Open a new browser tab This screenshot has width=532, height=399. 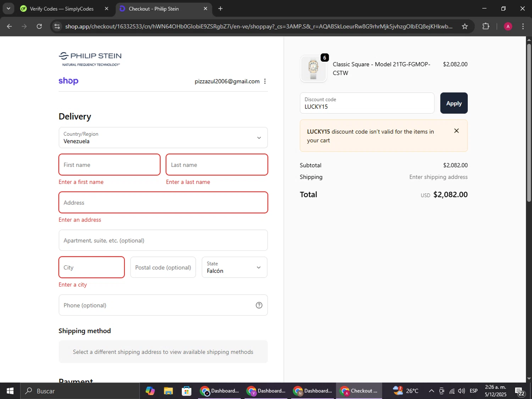point(220,9)
